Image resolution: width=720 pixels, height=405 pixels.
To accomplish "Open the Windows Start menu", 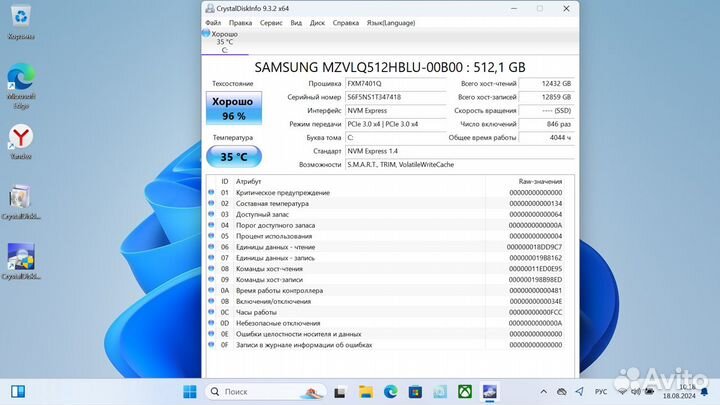I will (x=190, y=392).
